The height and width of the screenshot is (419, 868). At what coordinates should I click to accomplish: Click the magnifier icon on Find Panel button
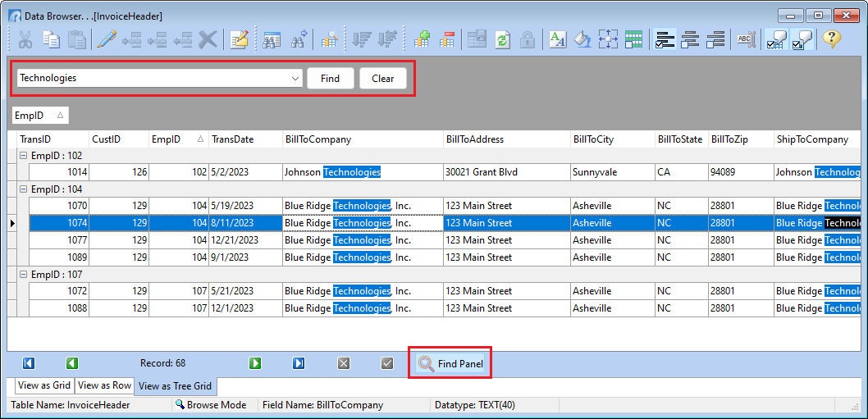[426, 363]
